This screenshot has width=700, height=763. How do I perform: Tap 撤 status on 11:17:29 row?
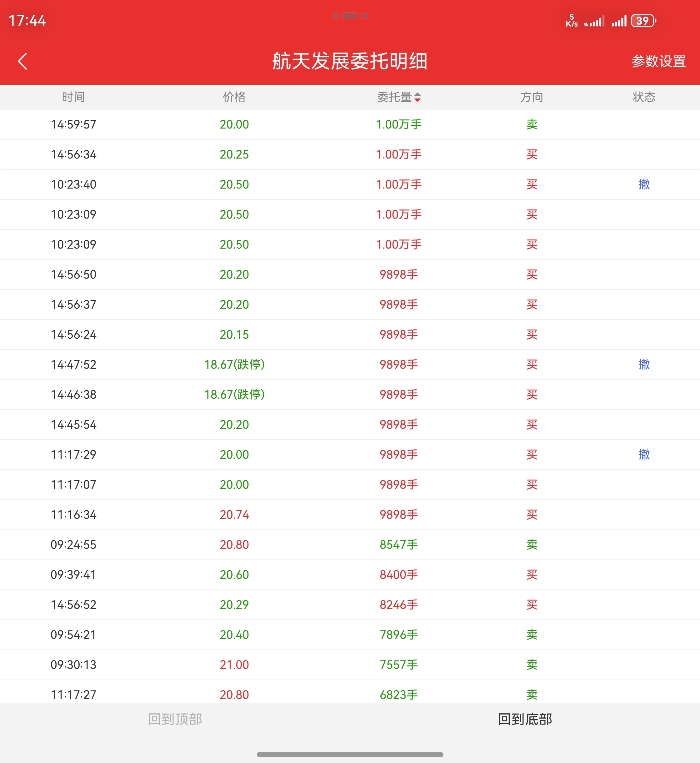[x=643, y=454]
